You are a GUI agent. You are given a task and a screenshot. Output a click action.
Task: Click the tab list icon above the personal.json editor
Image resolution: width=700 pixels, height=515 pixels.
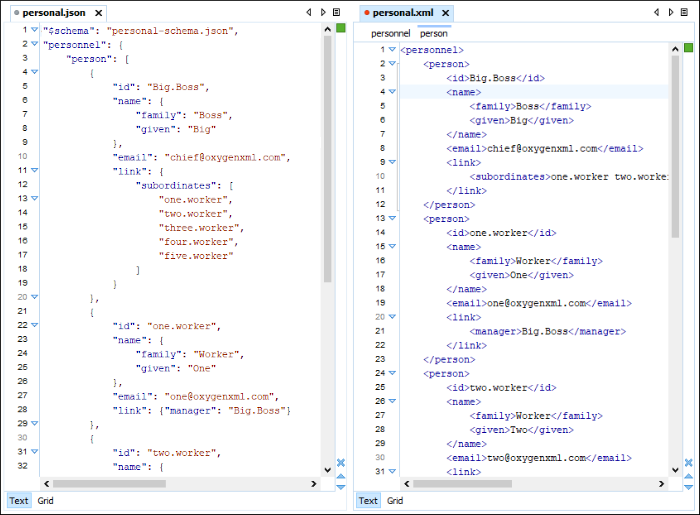[x=336, y=13]
